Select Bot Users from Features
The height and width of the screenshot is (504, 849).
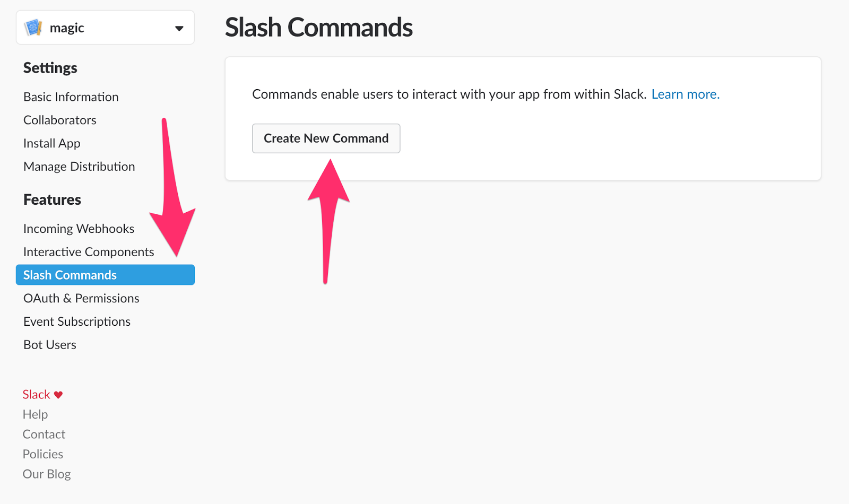click(x=49, y=344)
